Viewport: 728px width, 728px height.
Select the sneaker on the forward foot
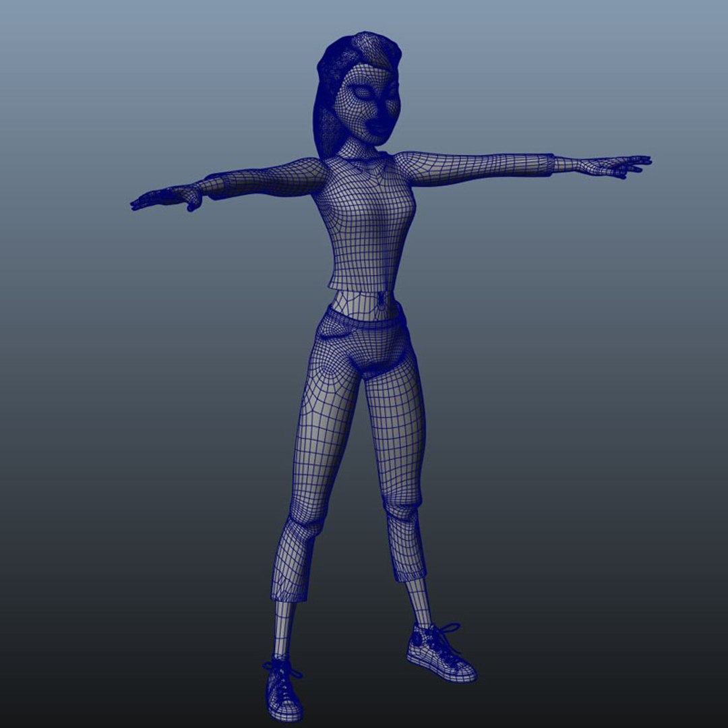tap(283, 692)
